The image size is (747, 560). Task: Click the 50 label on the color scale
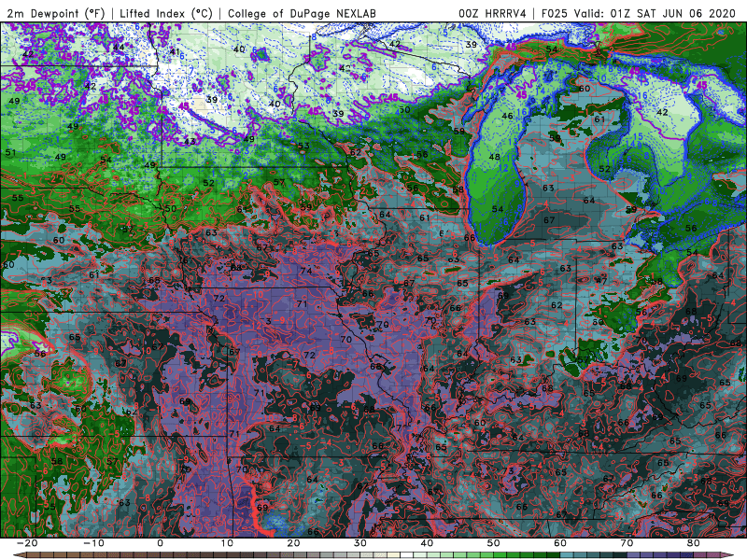coord(494,543)
